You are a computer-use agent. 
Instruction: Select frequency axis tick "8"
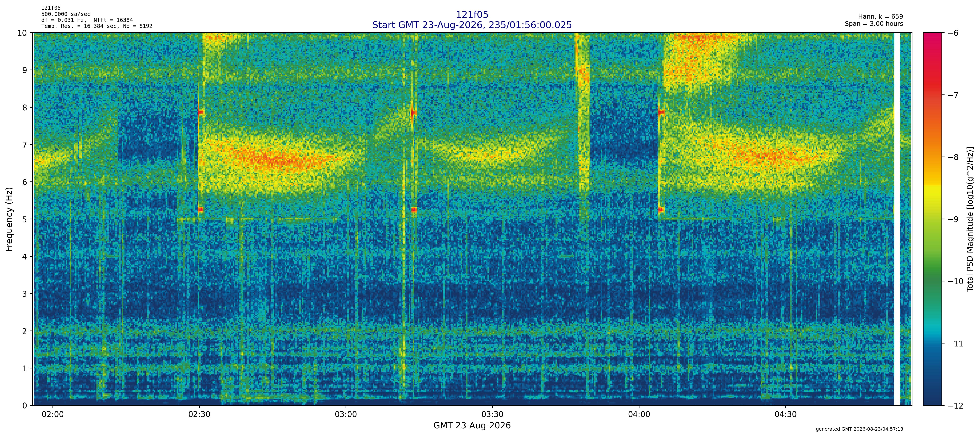point(25,108)
